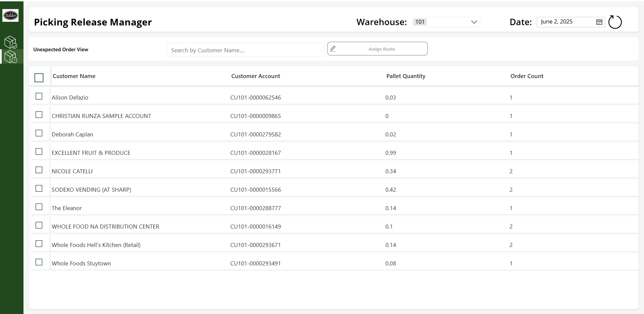Viewport: 644px width, 314px height.
Task: Click account CU101-0000293771
Action: pos(255,171)
